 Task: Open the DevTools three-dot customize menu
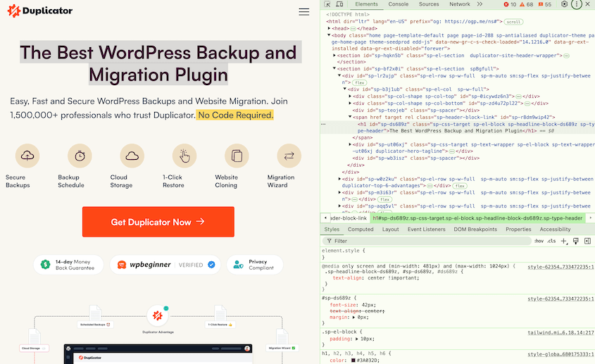(x=577, y=4)
